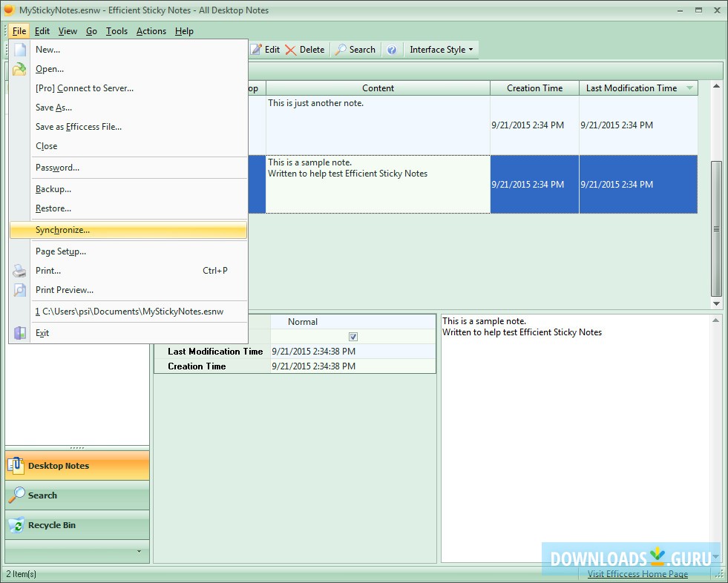Click the Exit door icon in File menu
This screenshot has height=583, width=728.
point(19,333)
